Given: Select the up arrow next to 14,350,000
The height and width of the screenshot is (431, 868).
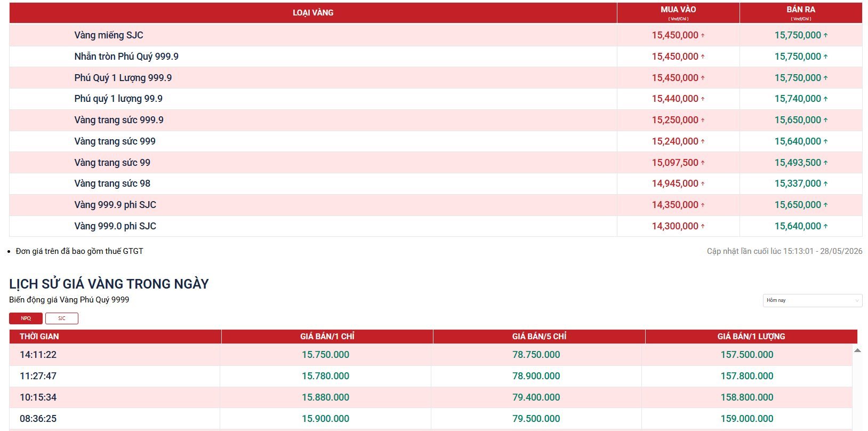Looking at the screenshot, I should pos(703,205).
